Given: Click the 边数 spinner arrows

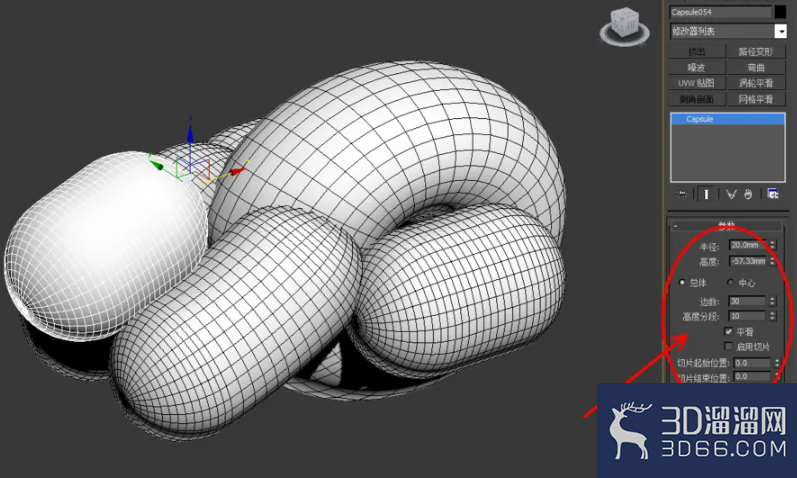Looking at the screenshot, I should pyautogui.click(x=772, y=301).
